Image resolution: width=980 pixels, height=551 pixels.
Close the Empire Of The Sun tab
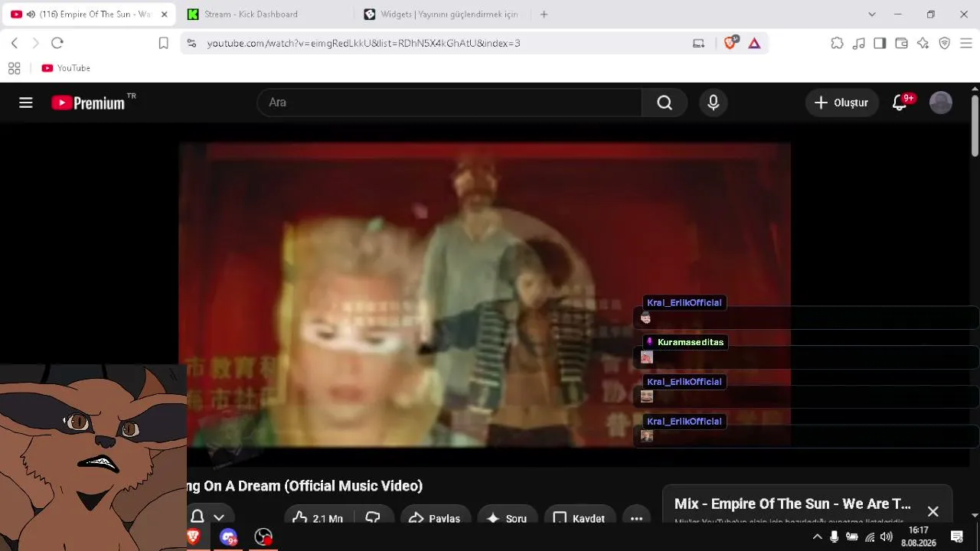(x=164, y=15)
